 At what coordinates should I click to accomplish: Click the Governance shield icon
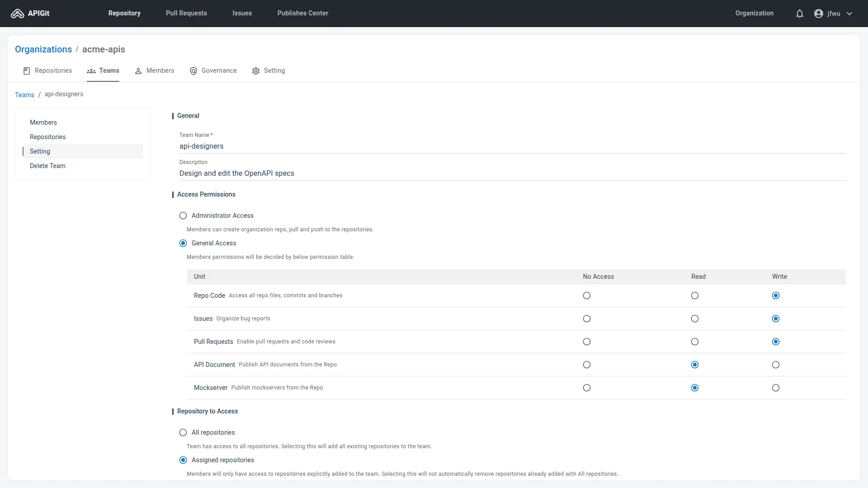click(193, 71)
